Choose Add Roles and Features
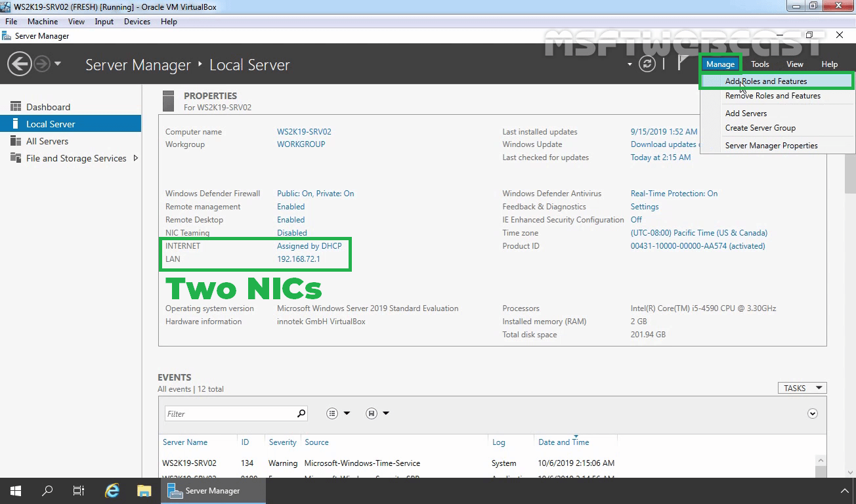 pos(778,81)
